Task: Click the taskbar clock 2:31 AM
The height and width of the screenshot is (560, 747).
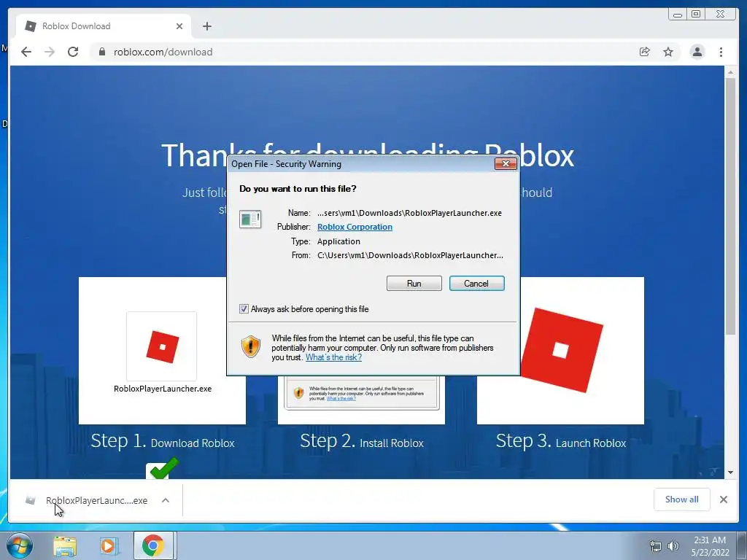Action: 710,540
